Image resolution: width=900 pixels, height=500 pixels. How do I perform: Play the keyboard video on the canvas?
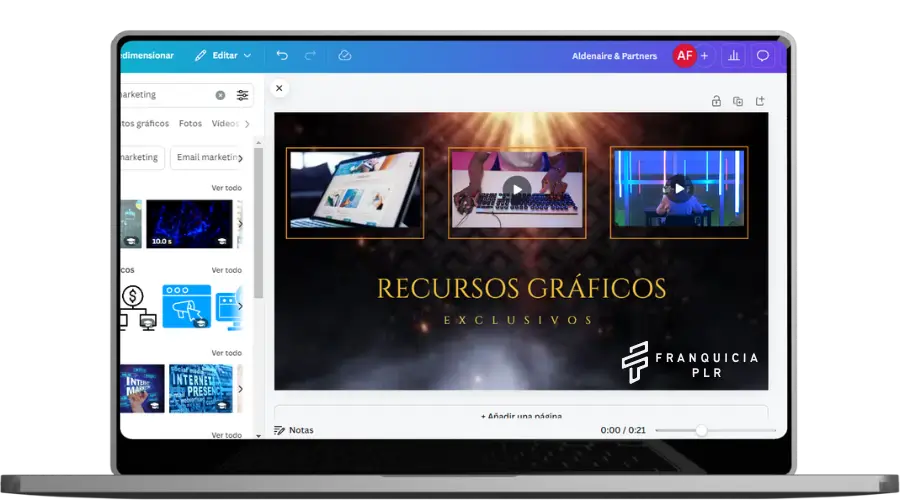click(517, 189)
